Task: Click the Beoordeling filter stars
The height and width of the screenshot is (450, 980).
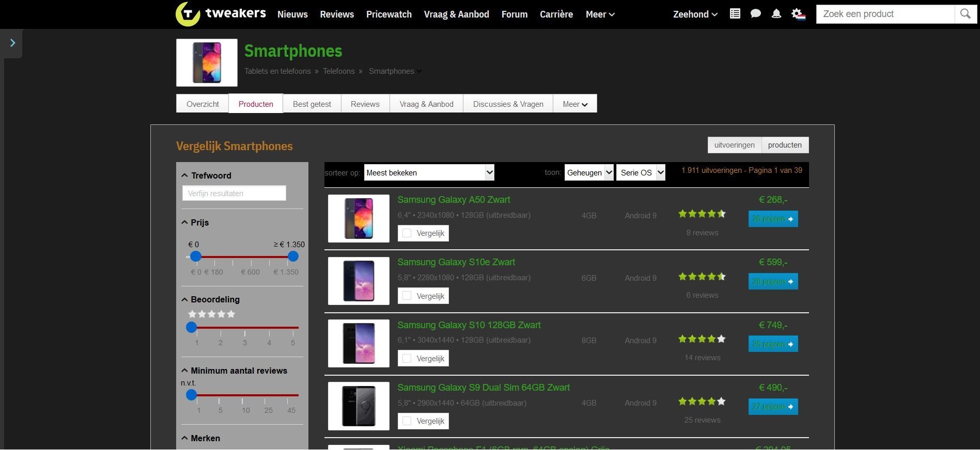Action: pos(212,314)
